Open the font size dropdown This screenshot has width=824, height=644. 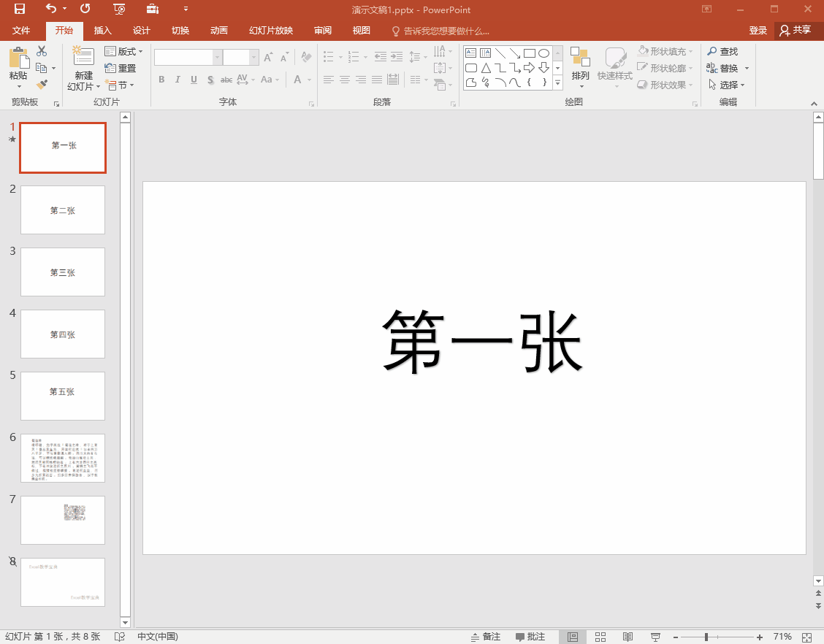tap(253, 57)
